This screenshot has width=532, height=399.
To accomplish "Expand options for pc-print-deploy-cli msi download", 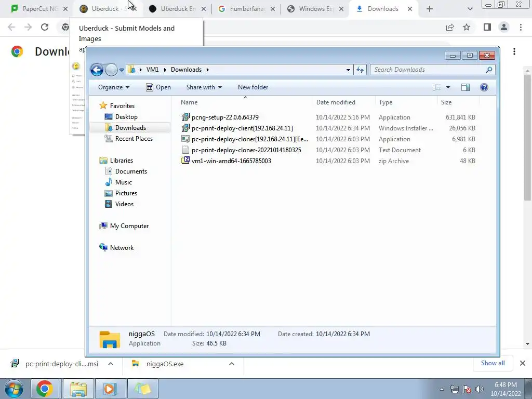I will click(x=111, y=364).
